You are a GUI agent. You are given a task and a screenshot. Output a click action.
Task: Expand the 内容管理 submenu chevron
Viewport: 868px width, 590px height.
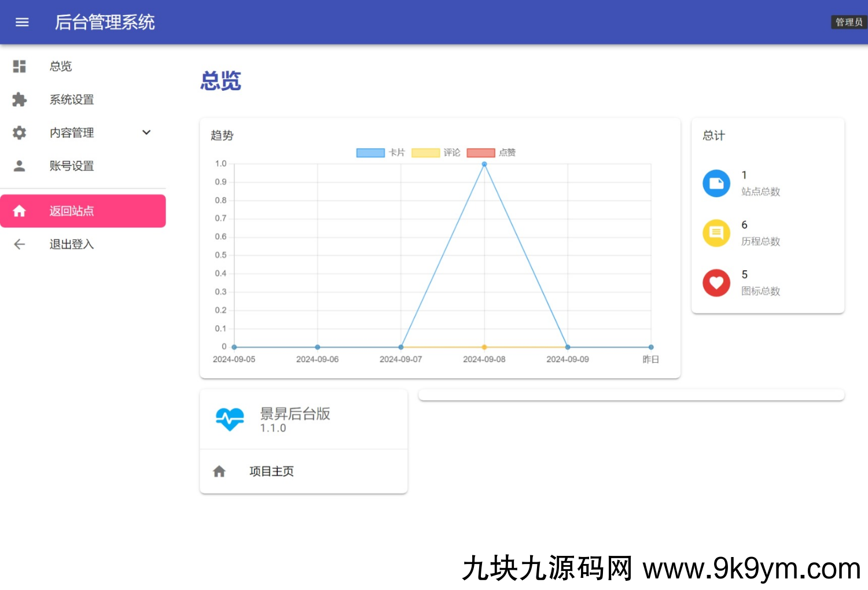tap(146, 132)
